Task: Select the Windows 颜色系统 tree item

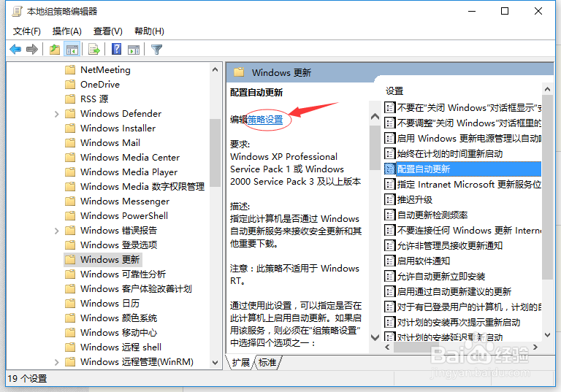Action: coord(119,318)
